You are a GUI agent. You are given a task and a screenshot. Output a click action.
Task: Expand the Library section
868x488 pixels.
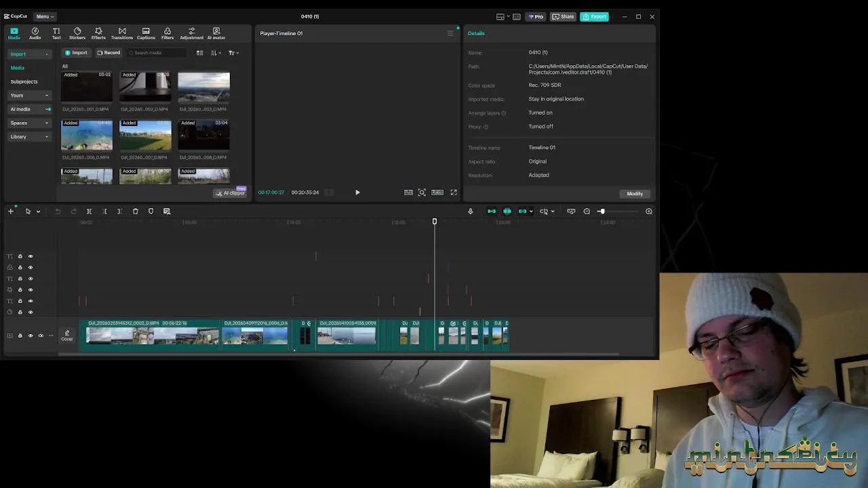[x=47, y=137]
